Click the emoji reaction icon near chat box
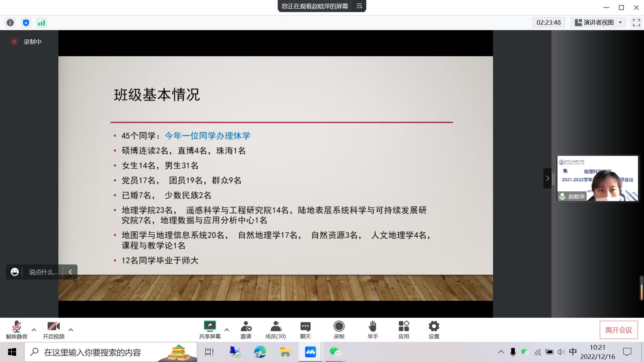 [x=14, y=272]
